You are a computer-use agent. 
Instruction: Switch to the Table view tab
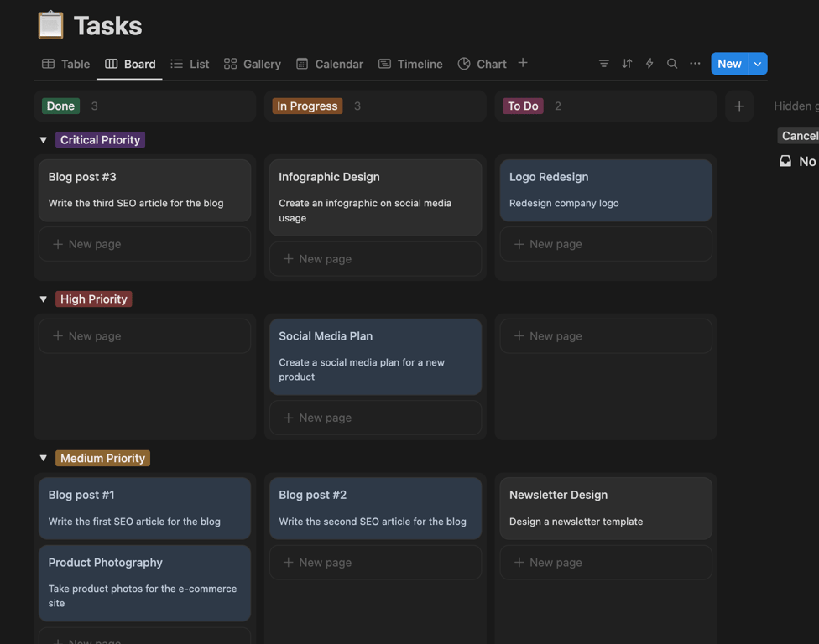(65, 64)
